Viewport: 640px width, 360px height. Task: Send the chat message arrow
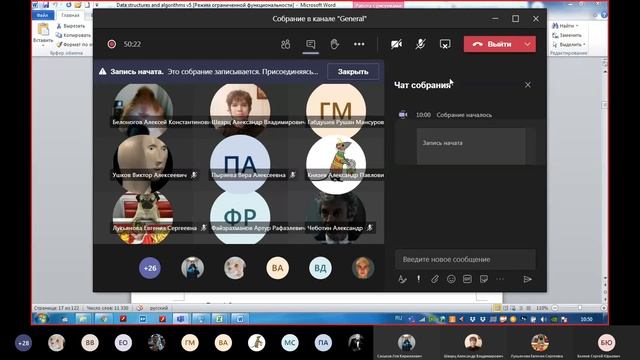pyautogui.click(x=527, y=279)
